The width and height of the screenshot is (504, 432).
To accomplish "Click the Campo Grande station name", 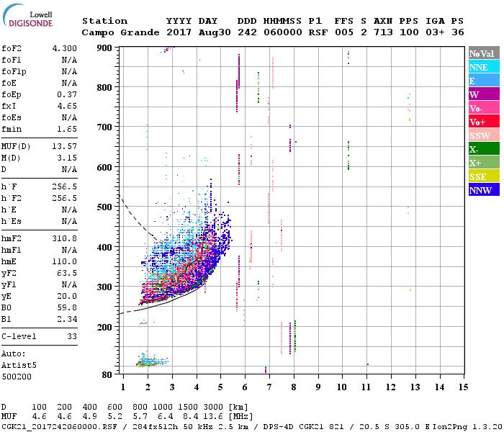I will coord(120,32).
